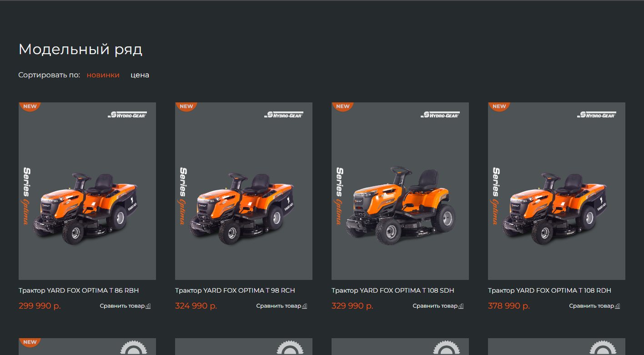Screen dimensions: 644x355
Task: Click compare chart icon for T 108 RDH
Action: click(x=618, y=306)
